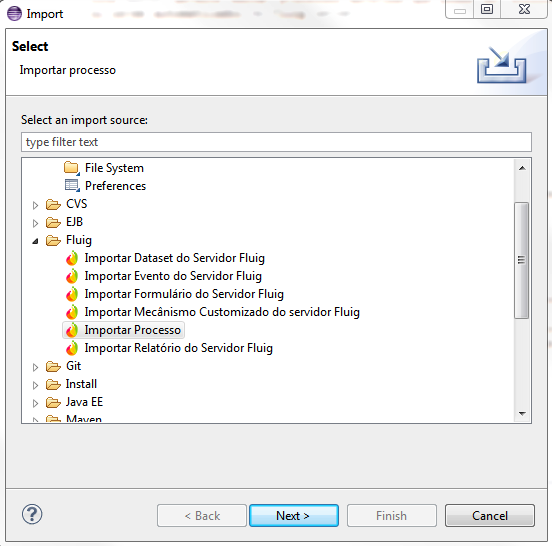Choose Importar Mecânismo Customizado icon

coord(72,312)
